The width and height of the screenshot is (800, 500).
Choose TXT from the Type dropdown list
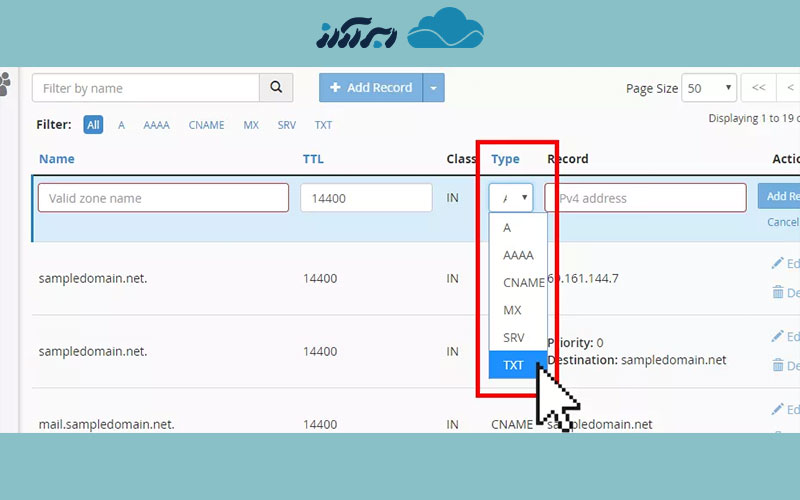click(514, 365)
